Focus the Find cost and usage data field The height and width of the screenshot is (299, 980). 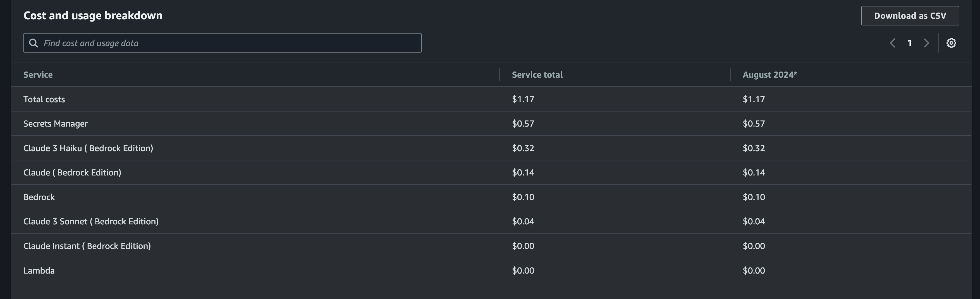[x=222, y=43]
